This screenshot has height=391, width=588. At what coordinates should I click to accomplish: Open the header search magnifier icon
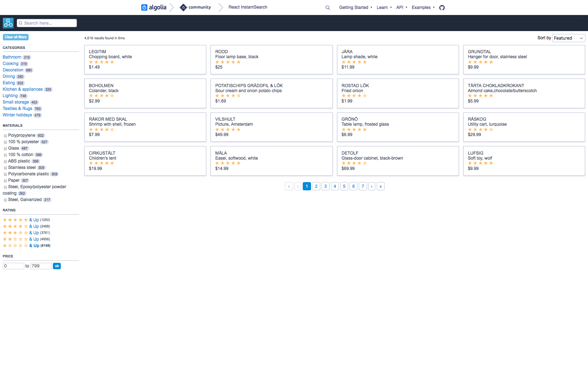(327, 7)
